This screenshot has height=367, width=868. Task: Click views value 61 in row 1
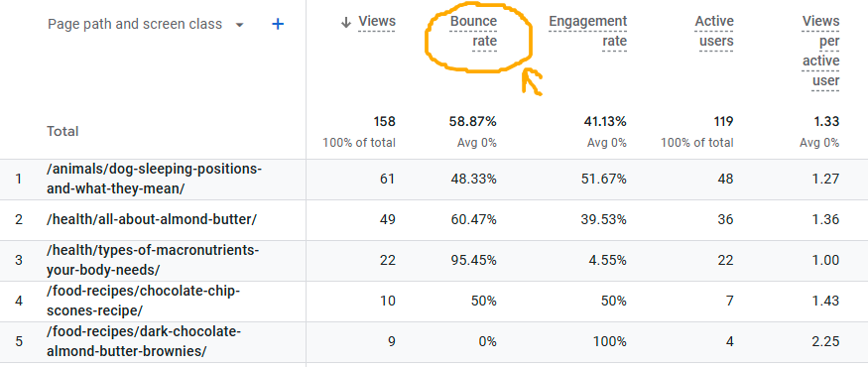click(388, 179)
